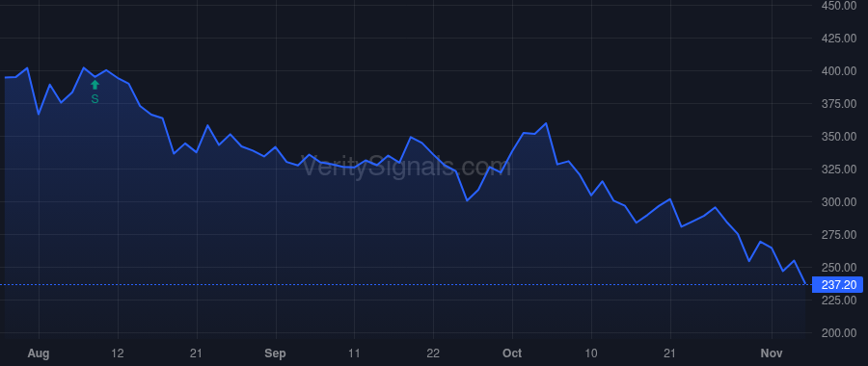The height and width of the screenshot is (366, 868).
Task: Click the 21 date label after Oct
Action: click(x=670, y=353)
